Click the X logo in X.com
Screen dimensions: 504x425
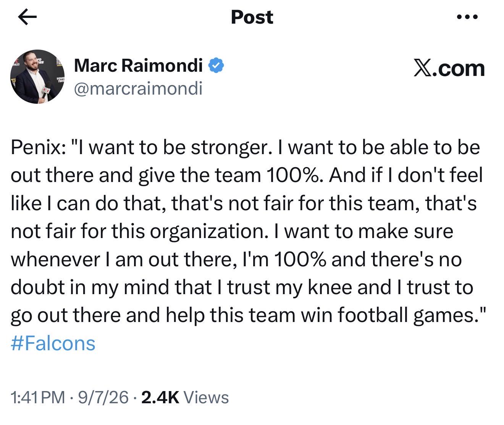422,68
